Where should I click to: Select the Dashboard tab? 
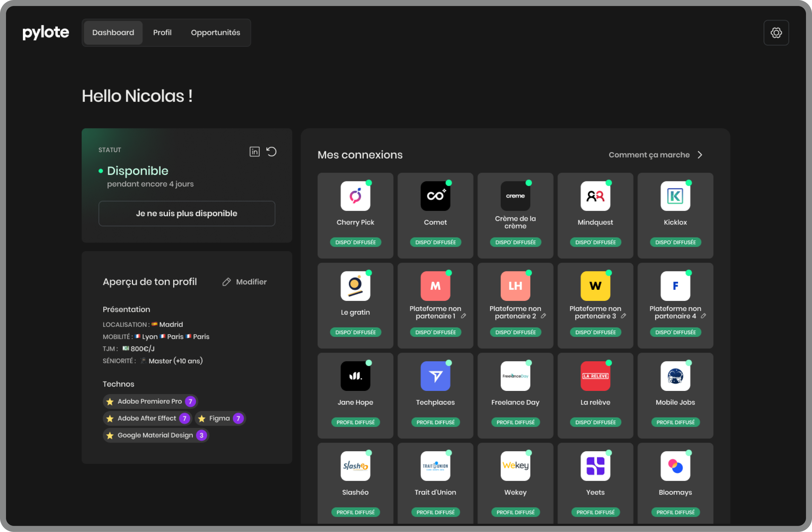point(113,33)
